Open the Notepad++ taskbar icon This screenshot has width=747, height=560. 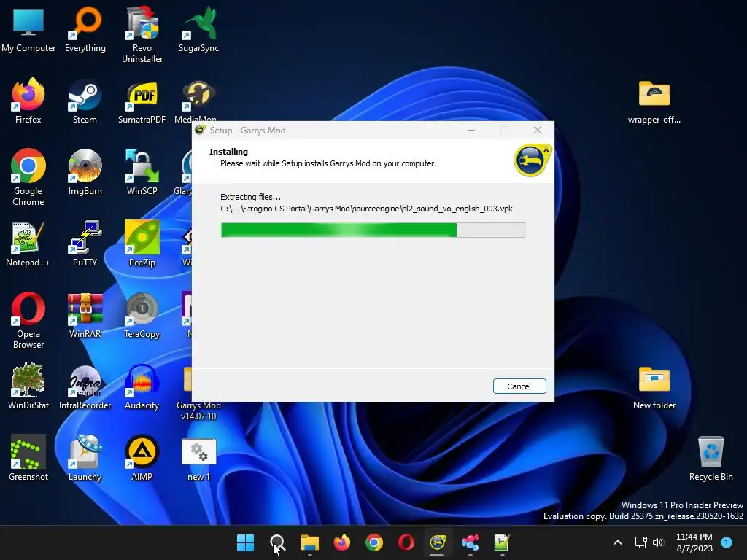coord(502,542)
